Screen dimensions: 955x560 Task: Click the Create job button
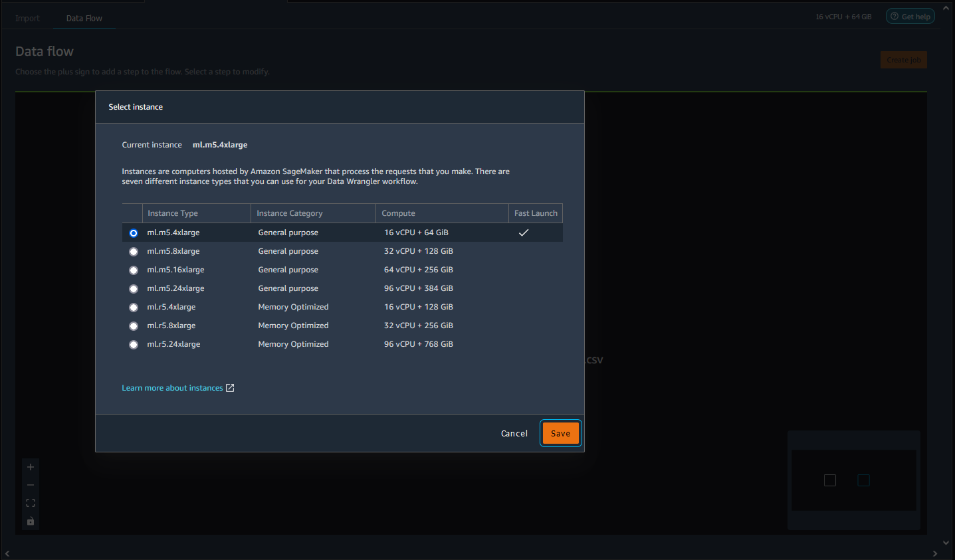point(903,59)
